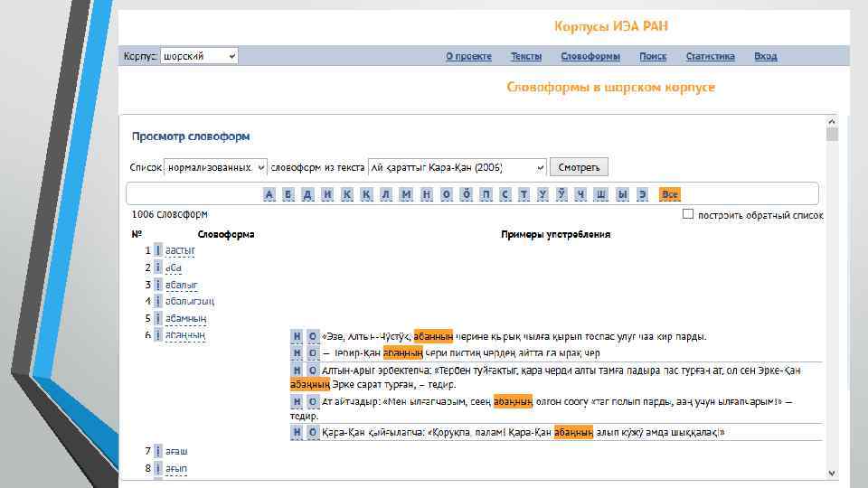Open the Поиск menu link

tap(653, 56)
